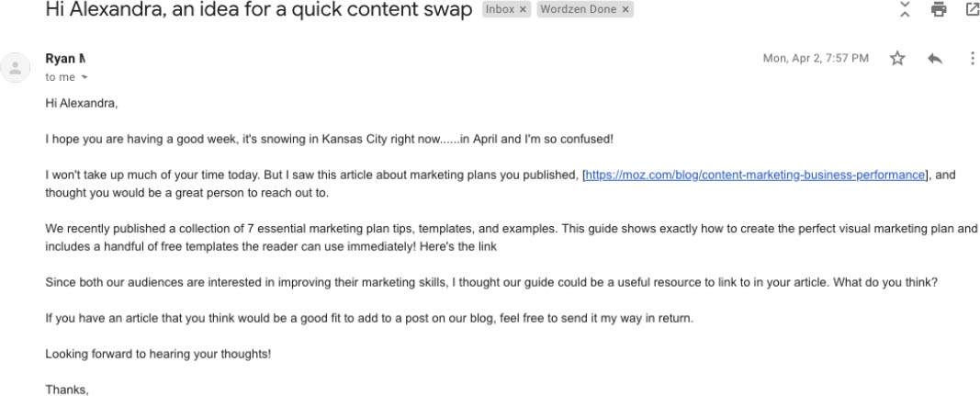Click the sentence about snowing in Kansas City

pyautogui.click(x=330, y=139)
